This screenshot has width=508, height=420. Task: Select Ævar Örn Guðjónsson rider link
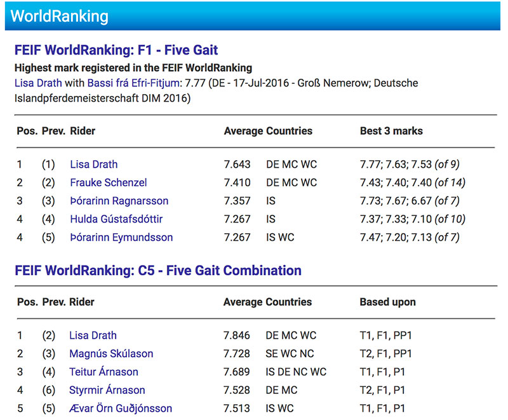(x=121, y=409)
